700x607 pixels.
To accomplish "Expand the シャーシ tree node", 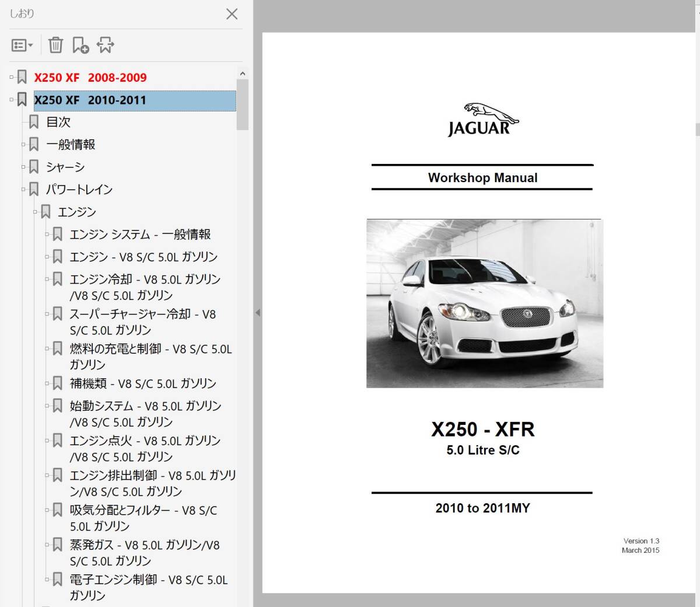I will tap(23, 167).
